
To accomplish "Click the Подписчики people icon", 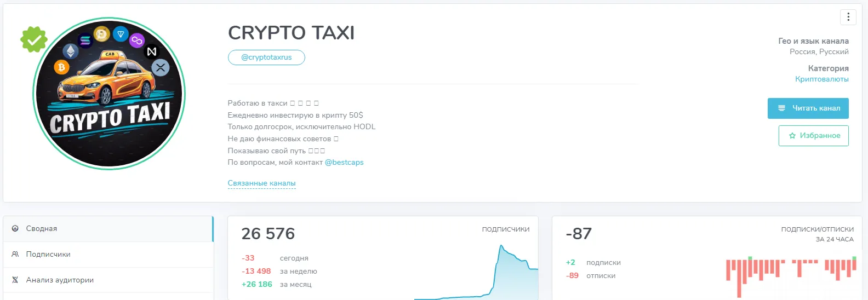I will pos(15,254).
